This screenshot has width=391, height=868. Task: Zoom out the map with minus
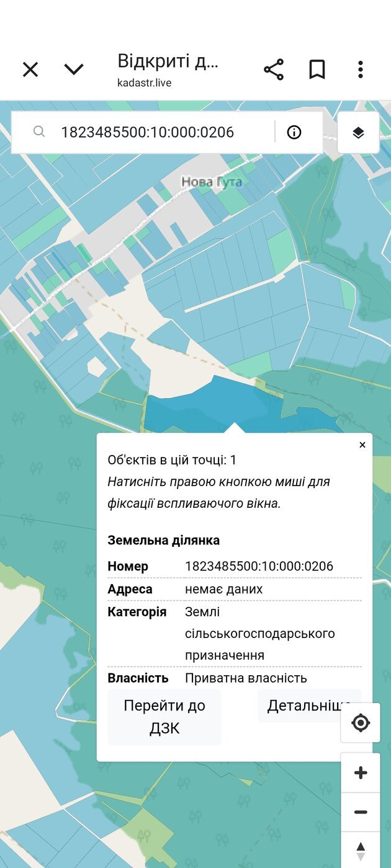point(361,812)
